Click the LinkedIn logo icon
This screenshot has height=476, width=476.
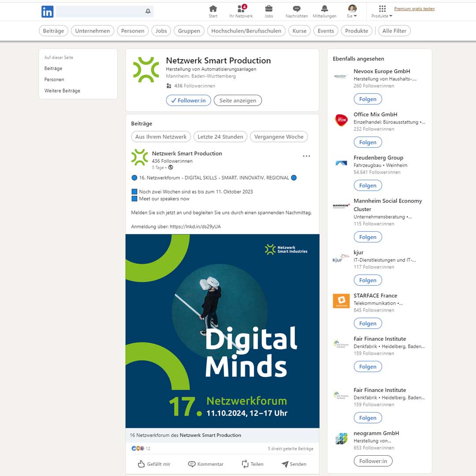point(47,11)
